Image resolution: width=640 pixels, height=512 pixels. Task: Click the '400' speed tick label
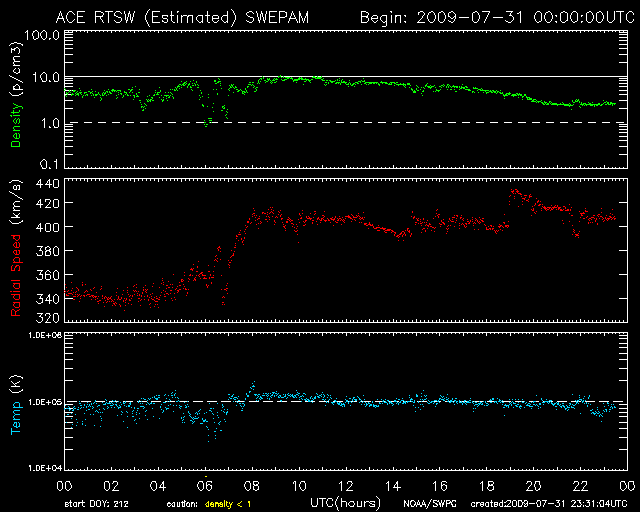pyautogui.click(x=47, y=227)
